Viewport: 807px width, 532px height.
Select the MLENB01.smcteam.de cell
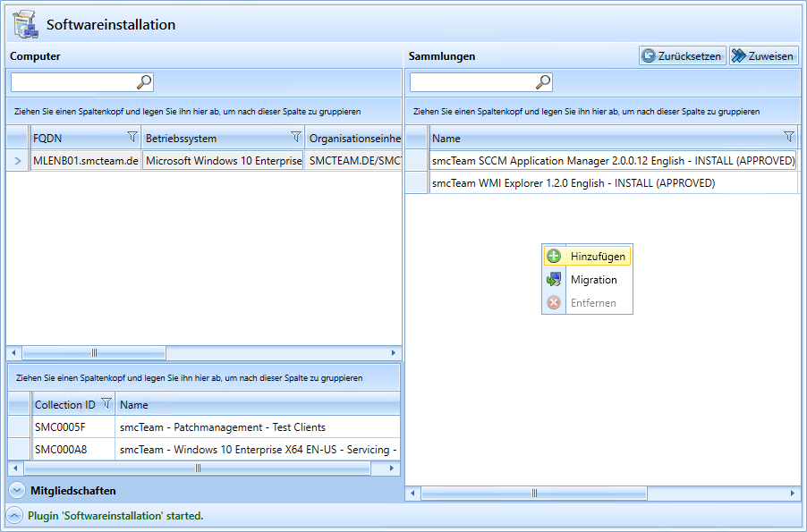[85, 161]
